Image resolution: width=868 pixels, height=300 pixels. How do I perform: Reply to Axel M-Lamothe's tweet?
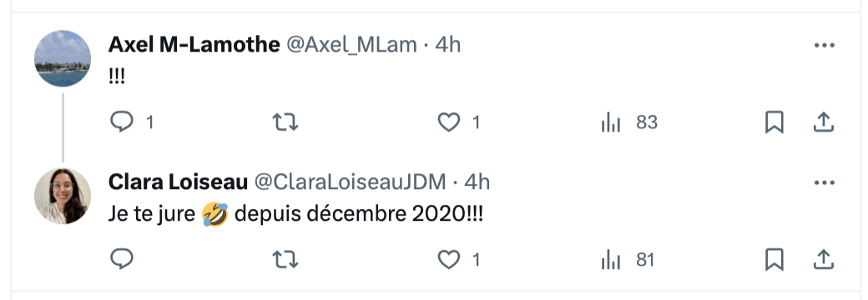(122, 122)
